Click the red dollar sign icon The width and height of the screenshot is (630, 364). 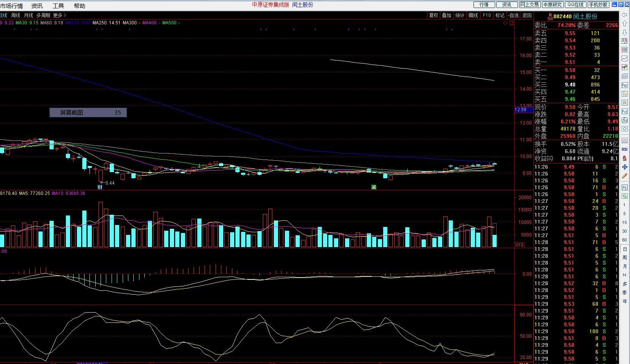pyautogui.click(x=624, y=158)
